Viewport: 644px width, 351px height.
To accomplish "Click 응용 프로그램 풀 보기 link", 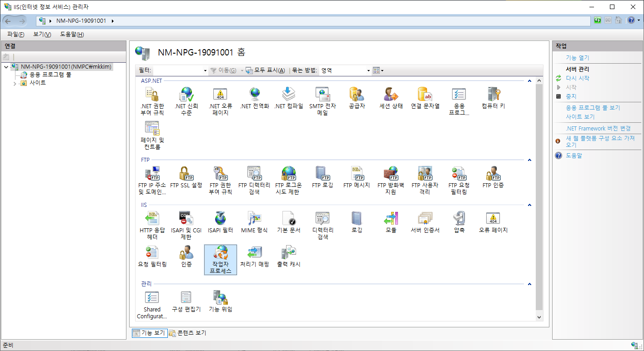I will pyautogui.click(x=593, y=108).
